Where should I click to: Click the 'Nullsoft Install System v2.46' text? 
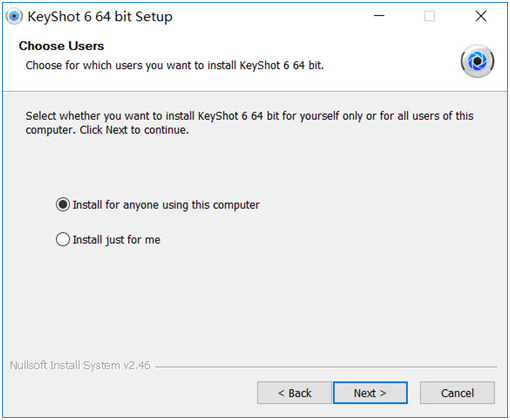point(80,365)
